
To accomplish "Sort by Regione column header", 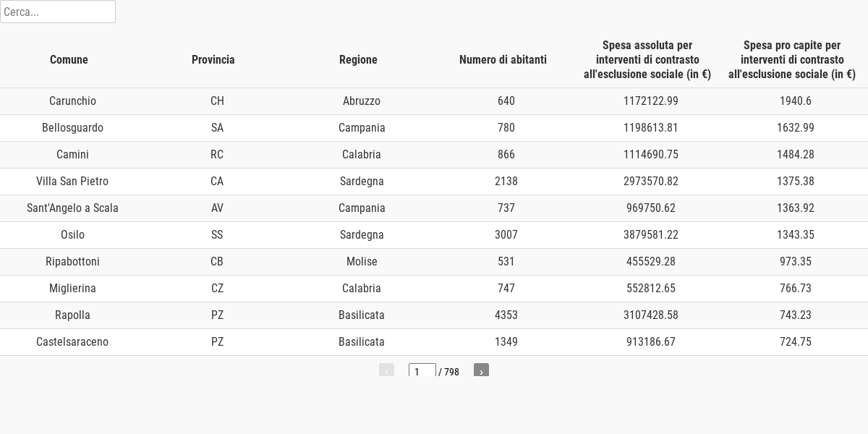I will tap(358, 59).
